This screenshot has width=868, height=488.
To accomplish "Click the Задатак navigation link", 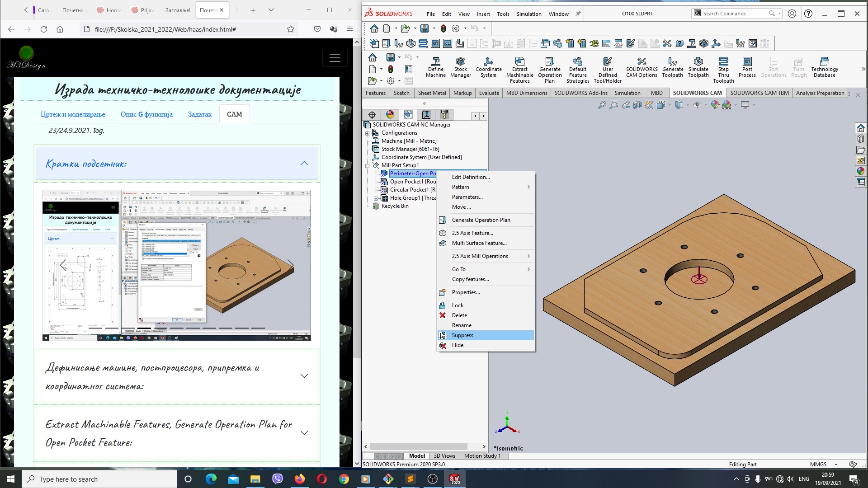I will (200, 114).
